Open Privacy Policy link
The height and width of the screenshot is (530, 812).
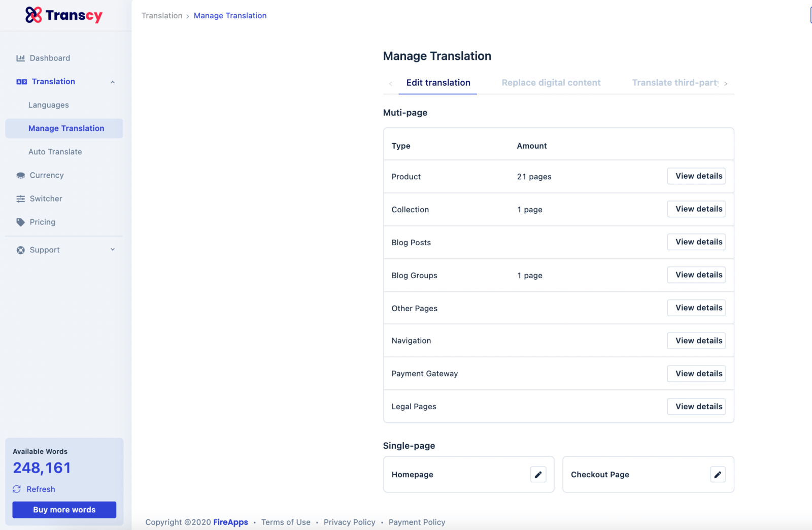350,522
